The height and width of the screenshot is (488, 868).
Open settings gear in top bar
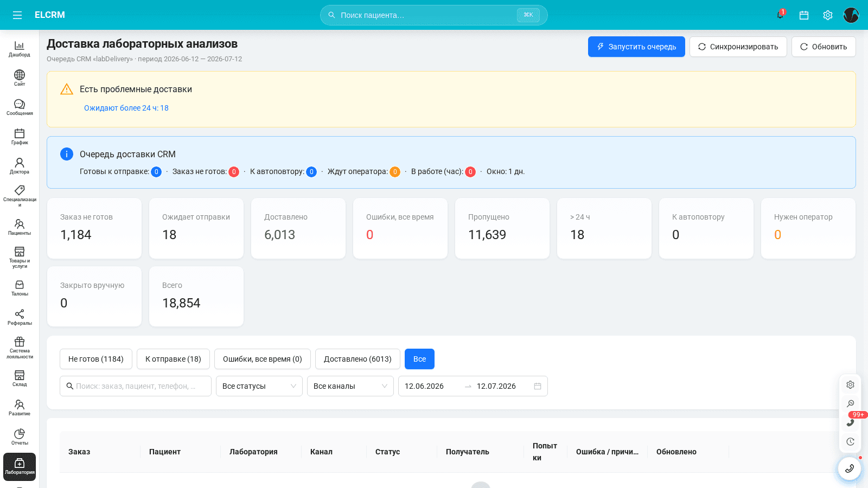827,15
